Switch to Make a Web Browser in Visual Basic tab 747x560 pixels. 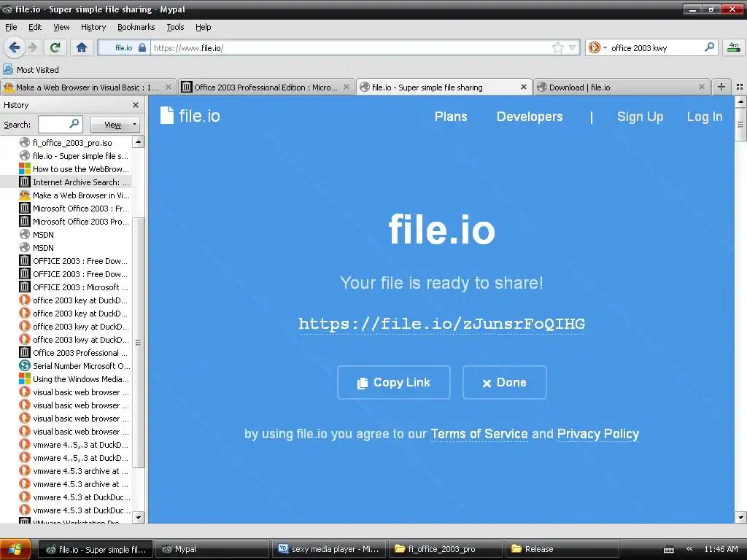88,87
